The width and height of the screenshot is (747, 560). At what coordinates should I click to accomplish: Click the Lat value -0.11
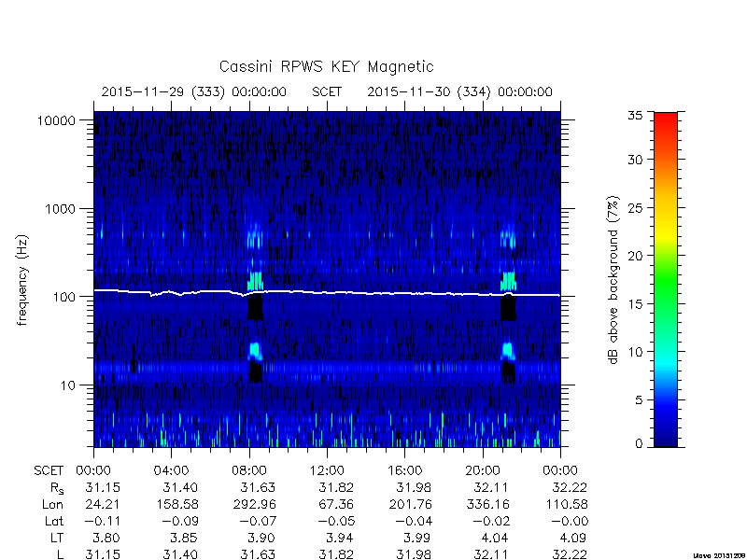point(101,521)
